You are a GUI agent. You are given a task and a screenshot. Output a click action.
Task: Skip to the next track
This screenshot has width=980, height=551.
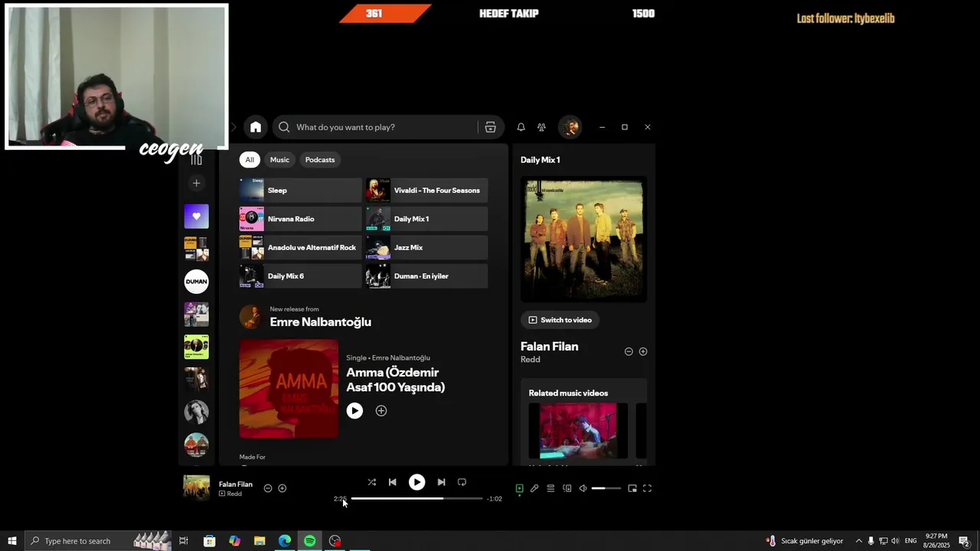point(441,482)
